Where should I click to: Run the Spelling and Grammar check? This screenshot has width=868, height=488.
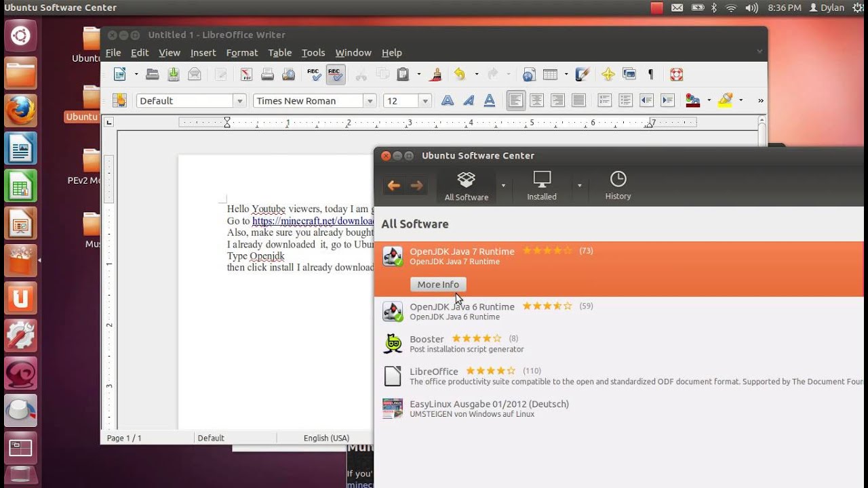tap(314, 75)
